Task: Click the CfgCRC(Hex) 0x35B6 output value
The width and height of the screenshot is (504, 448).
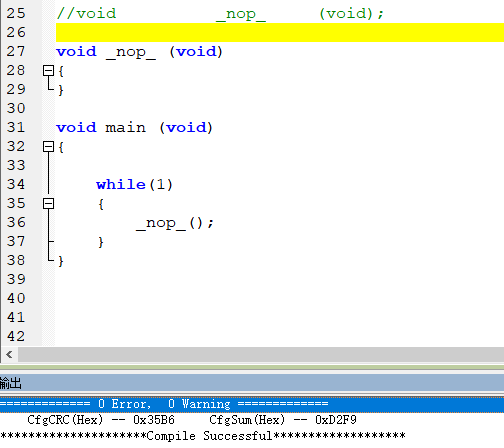Action: (x=101, y=420)
